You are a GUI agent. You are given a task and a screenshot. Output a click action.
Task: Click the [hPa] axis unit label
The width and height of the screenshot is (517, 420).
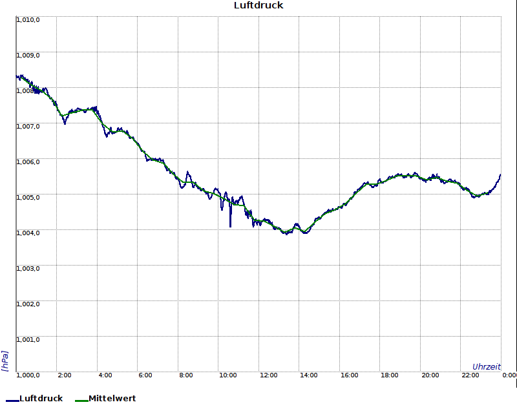pyautogui.click(x=5, y=361)
